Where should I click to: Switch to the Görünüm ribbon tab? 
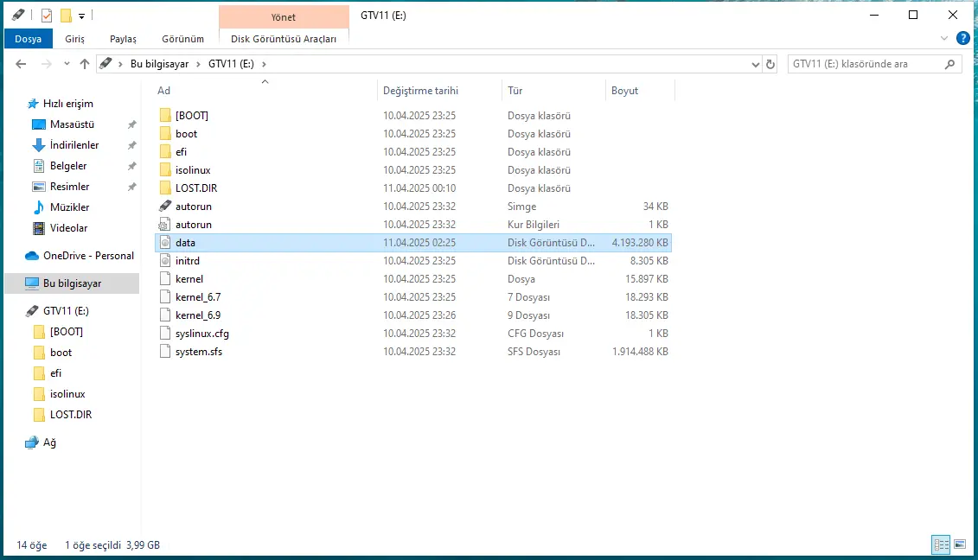(182, 39)
